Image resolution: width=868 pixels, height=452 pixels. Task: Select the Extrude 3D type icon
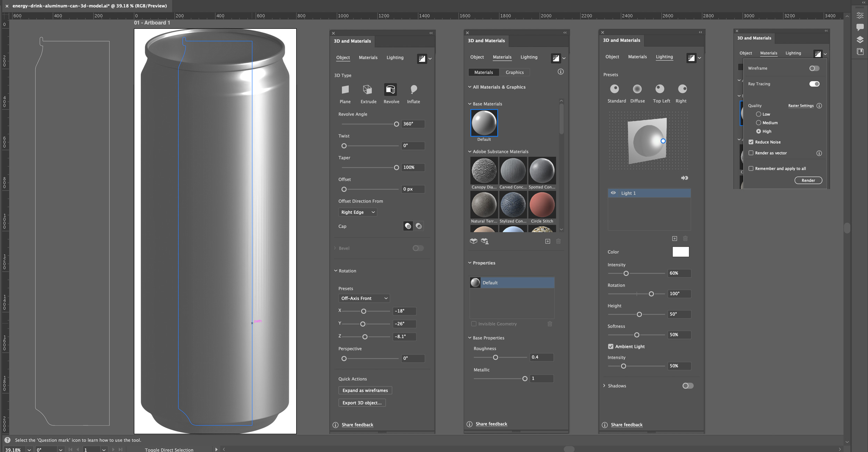tap(367, 90)
